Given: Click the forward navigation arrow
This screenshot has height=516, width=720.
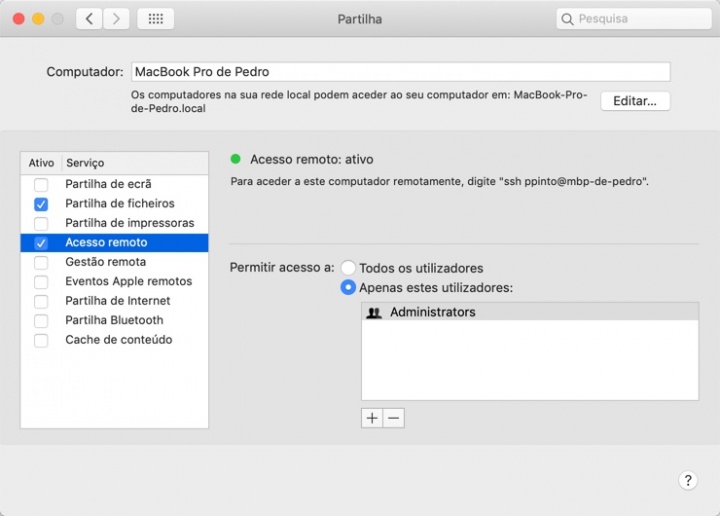Looking at the screenshot, I should click(116, 19).
